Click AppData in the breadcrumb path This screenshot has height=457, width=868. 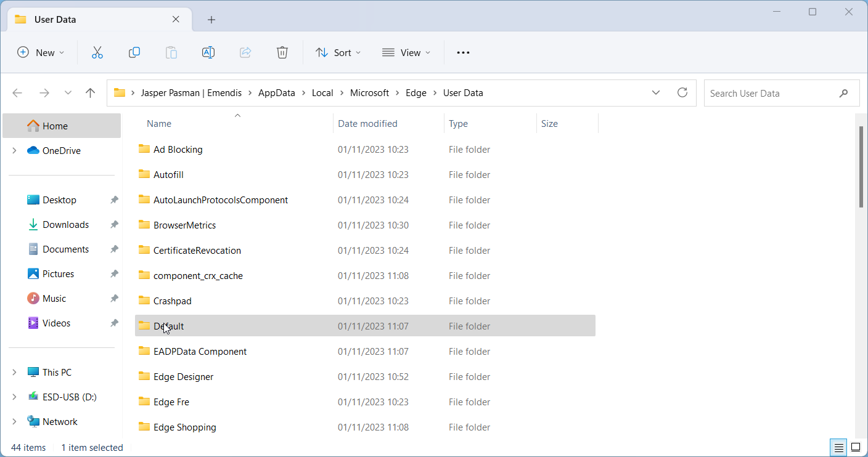click(x=276, y=93)
